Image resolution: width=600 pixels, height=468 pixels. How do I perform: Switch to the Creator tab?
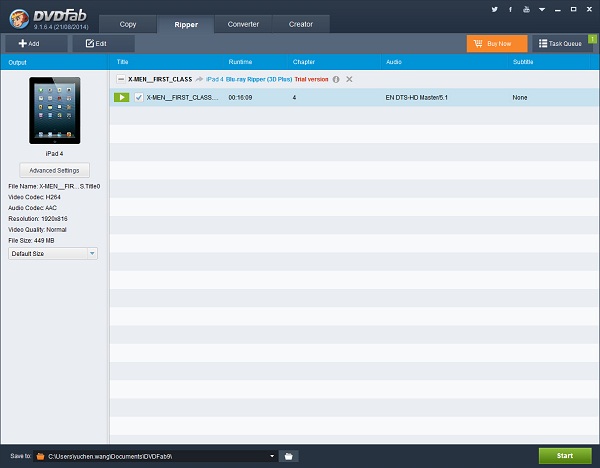(301, 24)
